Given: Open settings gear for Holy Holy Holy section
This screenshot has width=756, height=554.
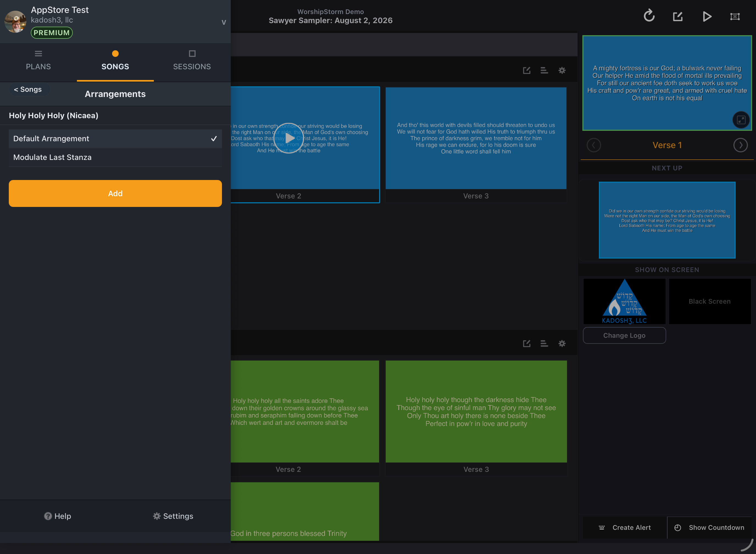Looking at the screenshot, I should [x=562, y=344].
